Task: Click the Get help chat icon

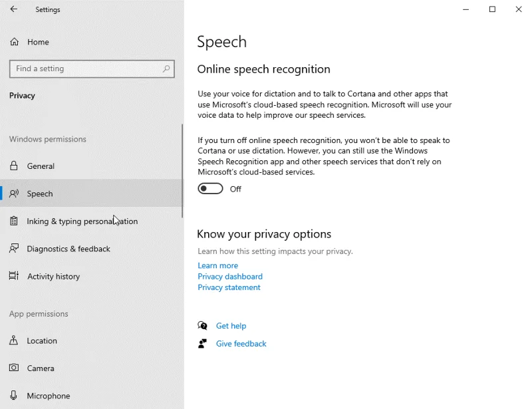Action: (203, 326)
